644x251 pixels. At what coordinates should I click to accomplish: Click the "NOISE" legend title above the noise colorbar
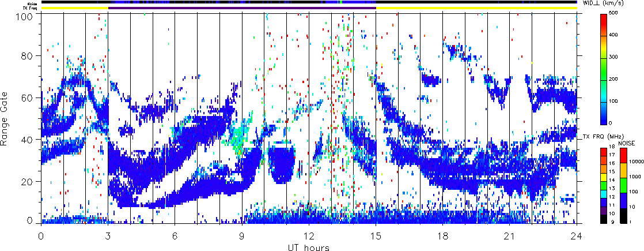click(626, 143)
